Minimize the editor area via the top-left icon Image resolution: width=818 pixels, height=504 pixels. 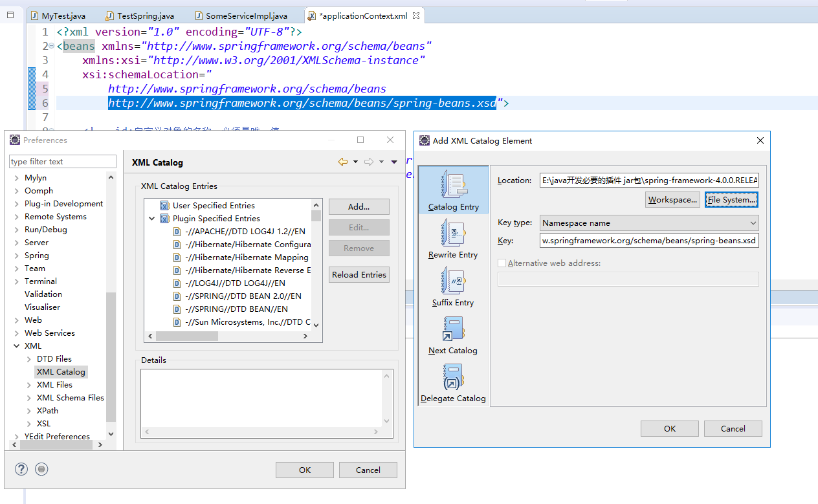(x=10, y=14)
